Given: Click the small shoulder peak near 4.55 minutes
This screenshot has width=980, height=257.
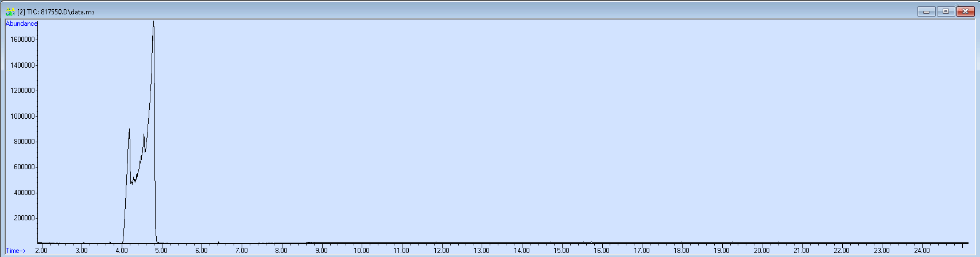Looking at the screenshot, I should (x=144, y=135).
